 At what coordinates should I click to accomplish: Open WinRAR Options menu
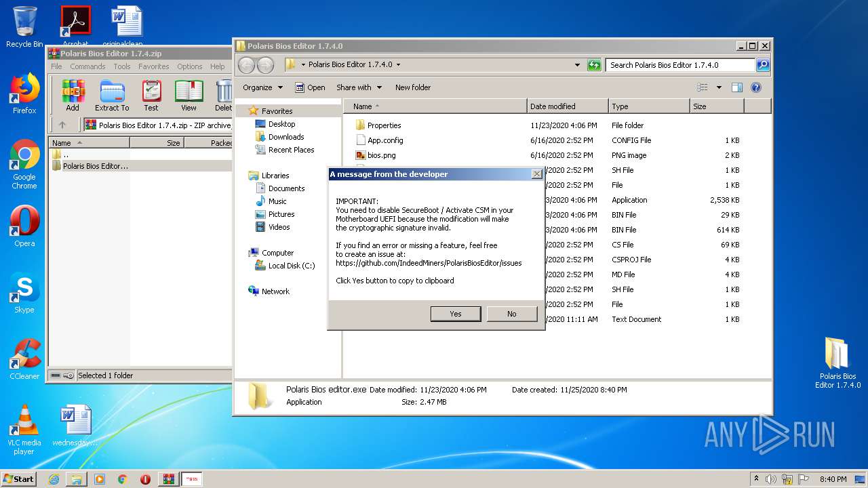[190, 66]
